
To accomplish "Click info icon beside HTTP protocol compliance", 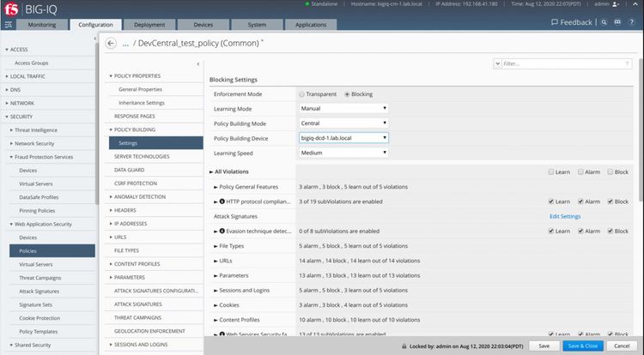I will tap(222, 202).
